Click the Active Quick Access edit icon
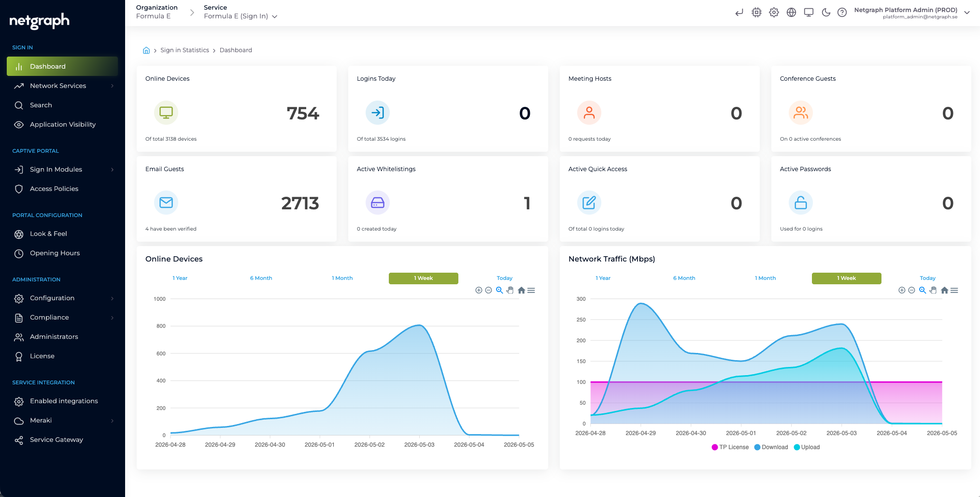 coord(589,203)
